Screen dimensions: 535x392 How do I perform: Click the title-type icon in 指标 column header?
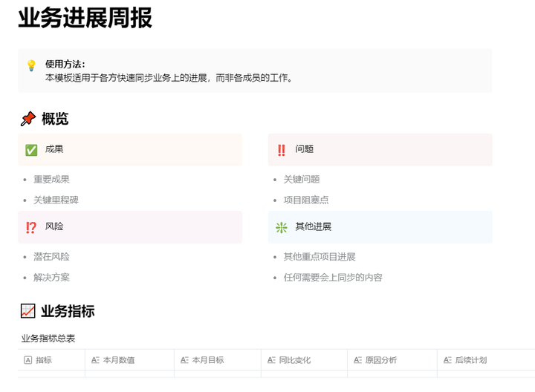(28, 360)
